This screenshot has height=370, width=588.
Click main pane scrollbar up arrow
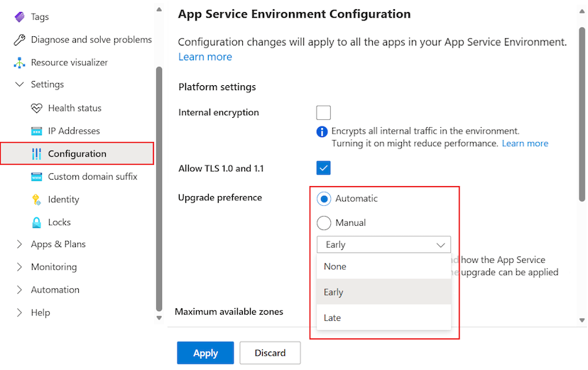click(582, 11)
